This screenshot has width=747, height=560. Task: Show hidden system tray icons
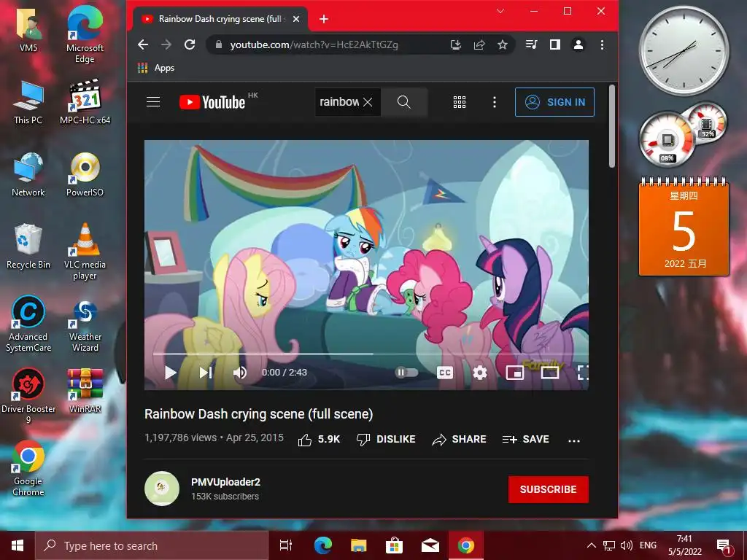(591, 545)
